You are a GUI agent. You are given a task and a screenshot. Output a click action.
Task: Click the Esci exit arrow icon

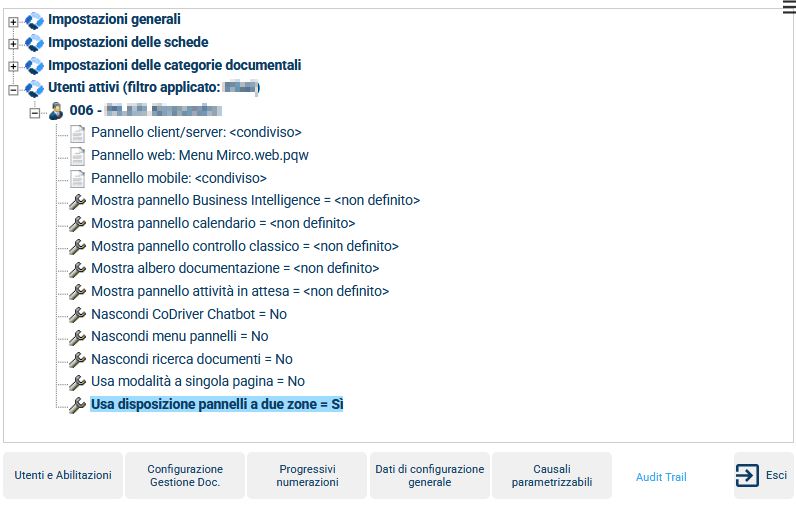tap(747, 476)
